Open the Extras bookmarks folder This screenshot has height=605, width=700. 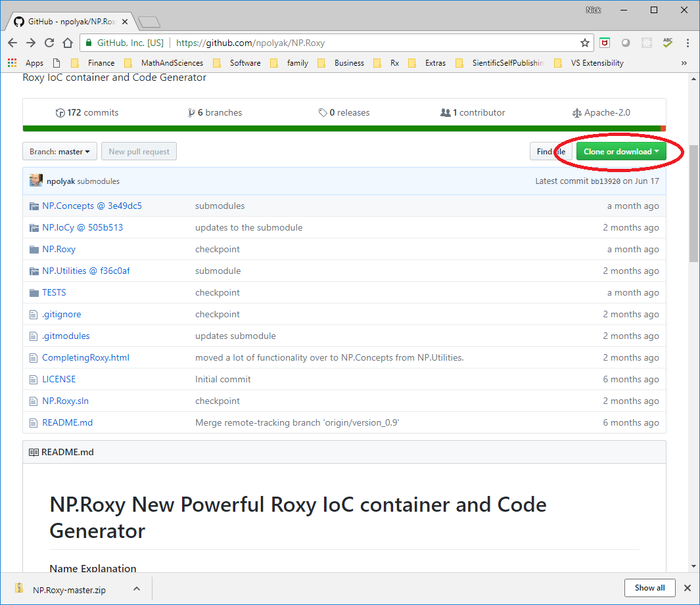coord(427,63)
